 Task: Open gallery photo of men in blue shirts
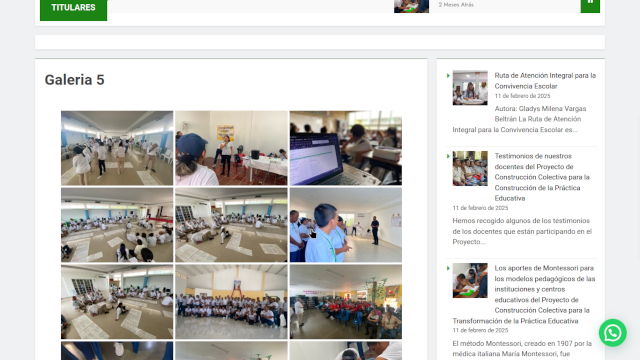(x=346, y=225)
